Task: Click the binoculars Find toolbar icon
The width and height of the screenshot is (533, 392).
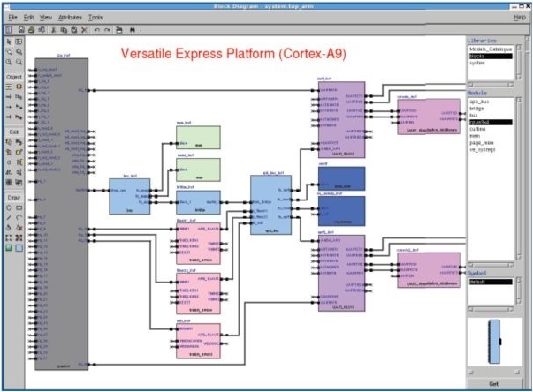Action: click(133, 30)
